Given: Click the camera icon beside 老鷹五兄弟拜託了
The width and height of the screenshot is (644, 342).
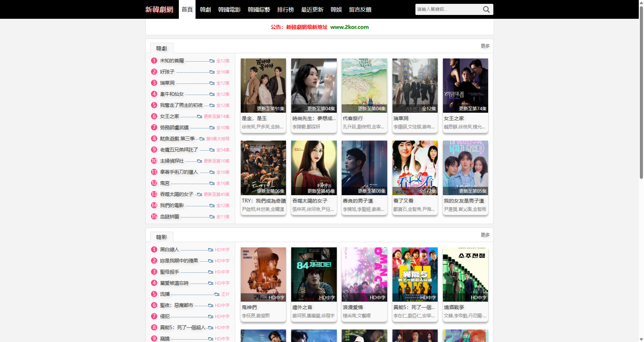Looking at the screenshot, I should [x=212, y=150].
